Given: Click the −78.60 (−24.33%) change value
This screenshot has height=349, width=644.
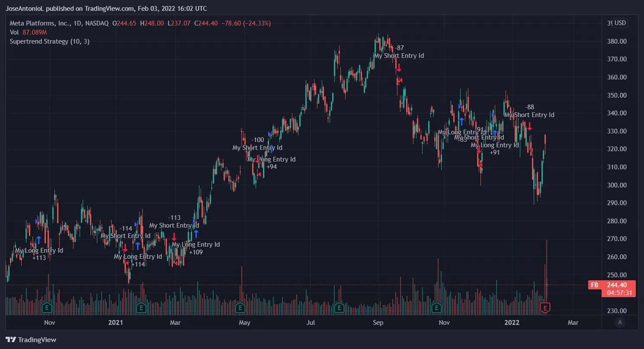Looking at the screenshot, I should point(246,23).
